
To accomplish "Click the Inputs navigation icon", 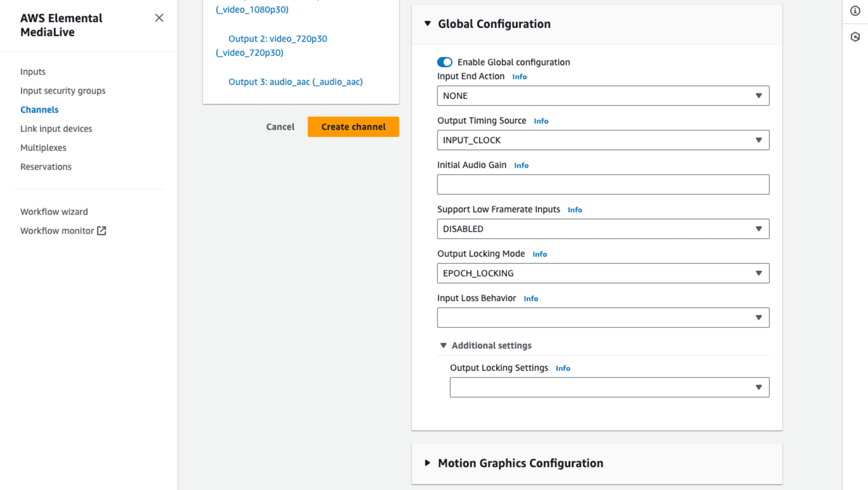I will click(33, 72).
